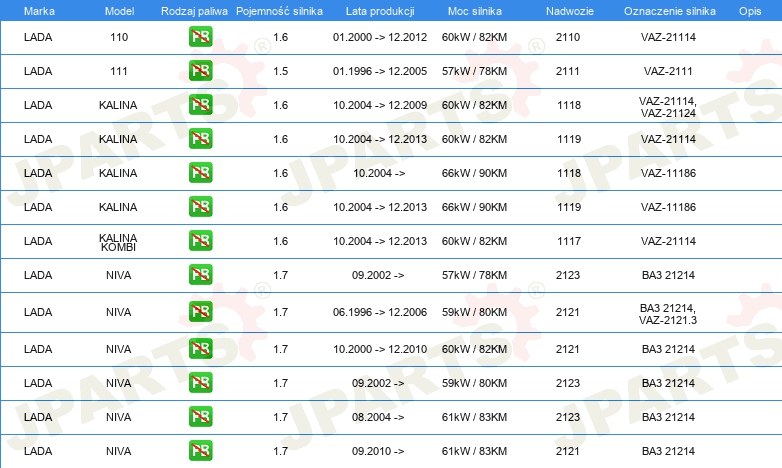Select the KALINA KOMBI model cell
Viewport: 782px width, 468px height.
coord(118,242)
